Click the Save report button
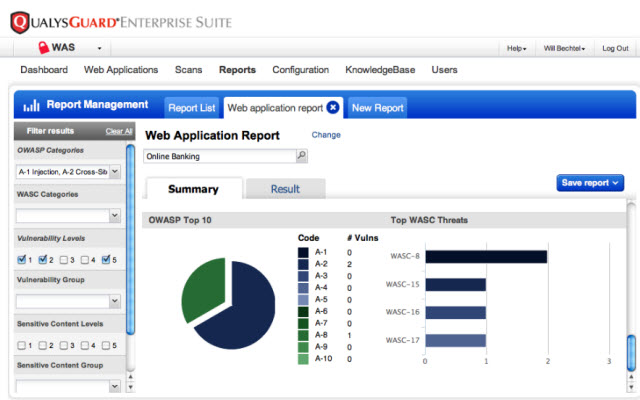This screenshot has height=400, width=640. click(590, 183)
